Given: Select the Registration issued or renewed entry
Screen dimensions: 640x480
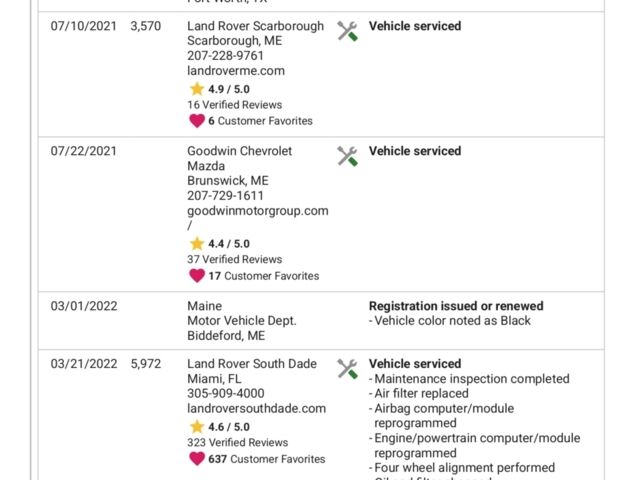Looking at the screenshot, I should [456, 306].
